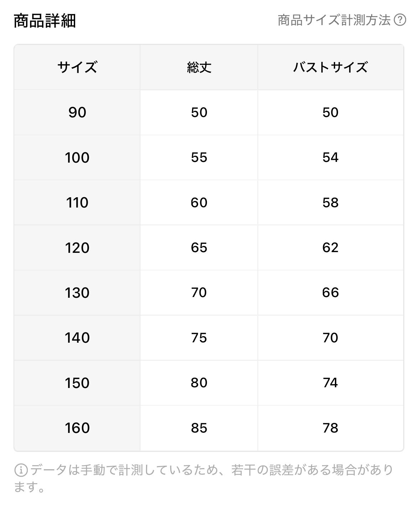Click the 商品詳細 heading

(45, 21)
